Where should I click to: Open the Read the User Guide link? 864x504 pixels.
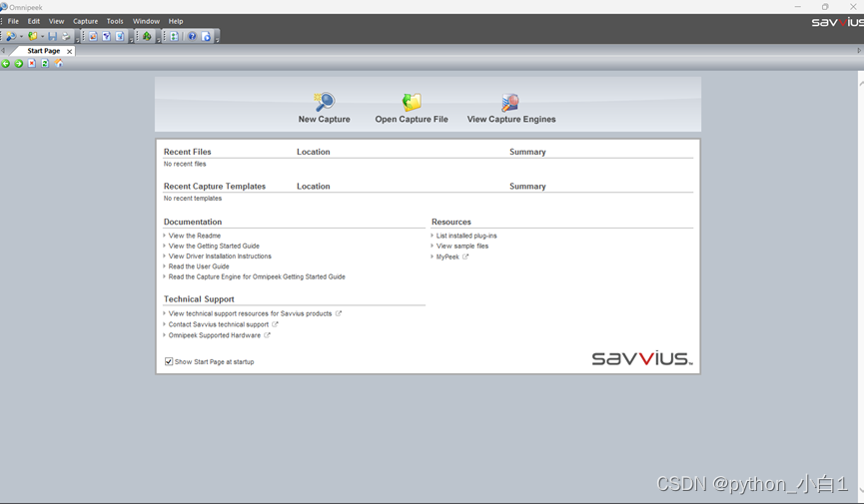point(199,266)
